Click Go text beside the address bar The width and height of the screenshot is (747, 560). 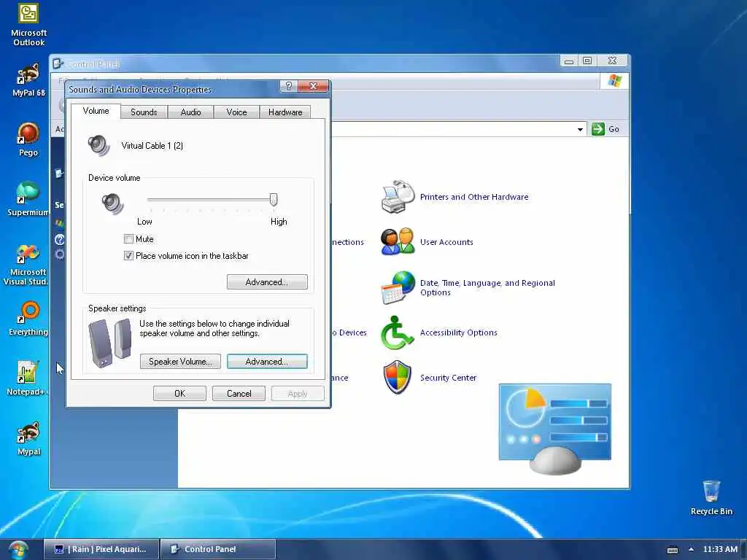[x=614, y=129]
